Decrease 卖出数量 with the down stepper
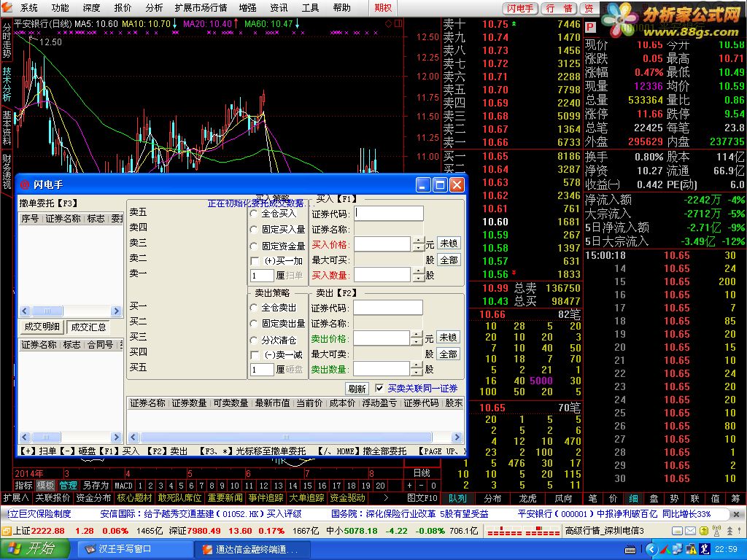The height and width of the screenshot is (560, 747). (417, 373)
